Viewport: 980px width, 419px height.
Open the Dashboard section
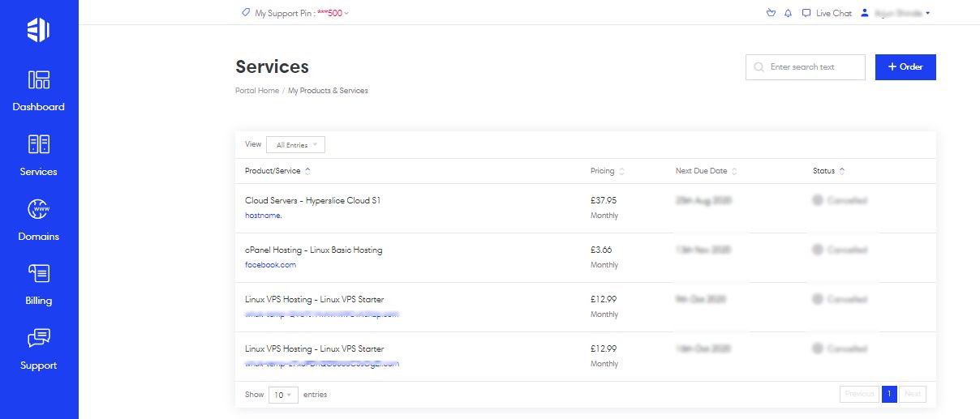(x=38, y=90)
